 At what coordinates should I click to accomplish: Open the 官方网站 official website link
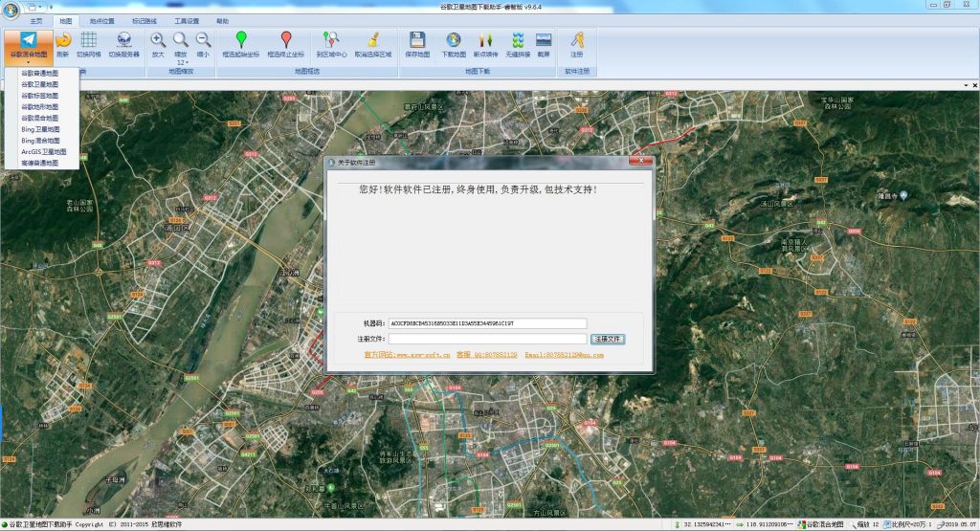click(407, 355)
